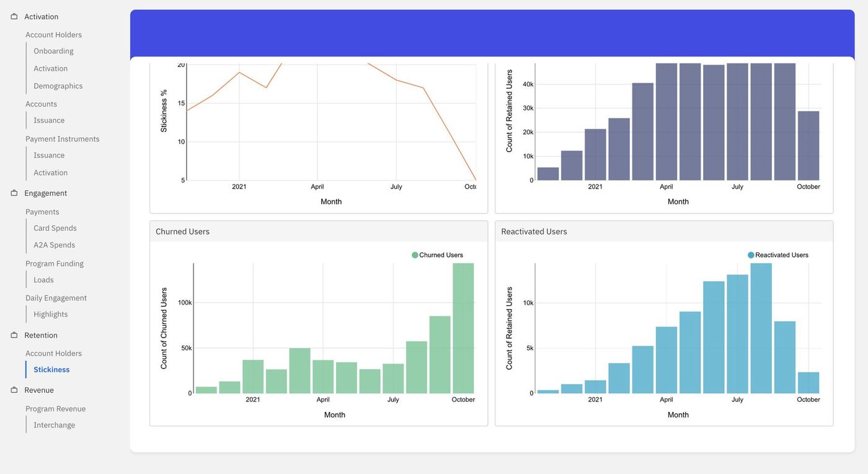This screenshot has height=474, width=868.
Task: Click the October bar in the retained users chart
Action: 808,146
